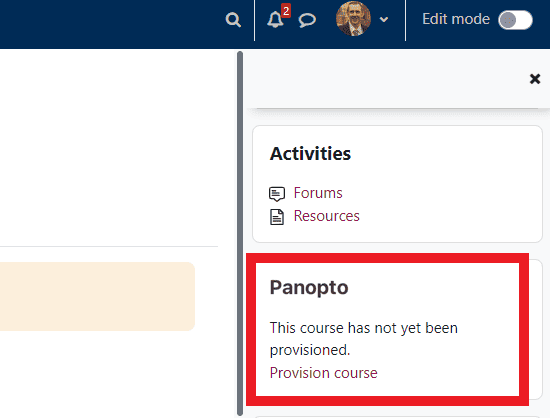Click the peach-colored notice box
550x418 pixels.
pyautogui.click(x=97, y=296)
